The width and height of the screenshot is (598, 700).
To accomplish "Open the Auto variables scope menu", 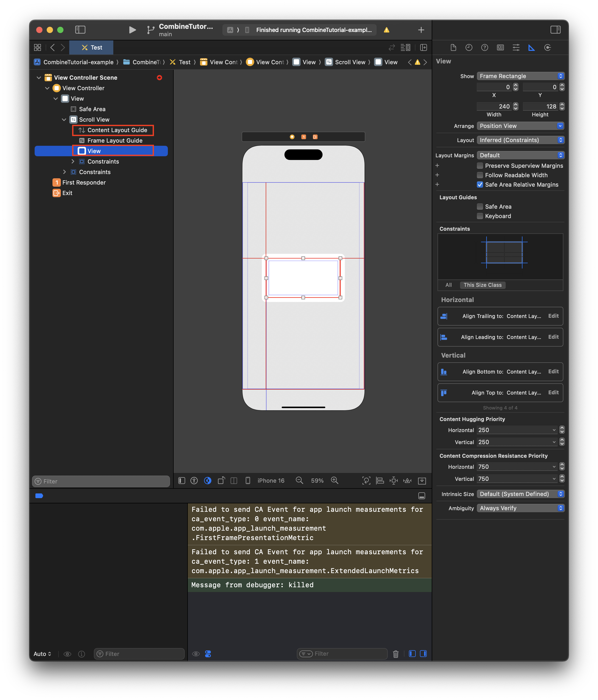I will [x=42, y=654].
